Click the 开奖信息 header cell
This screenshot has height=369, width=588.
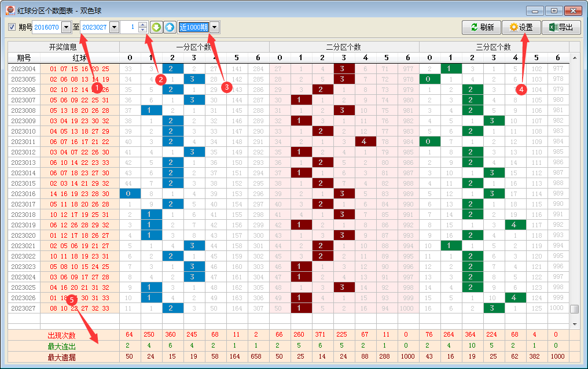tap(63, 47)
